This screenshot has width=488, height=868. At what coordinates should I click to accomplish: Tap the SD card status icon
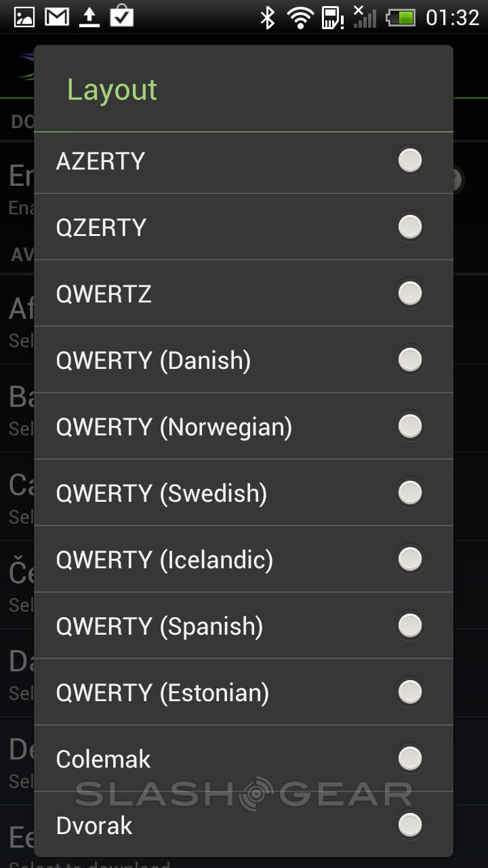click(331, 18)
